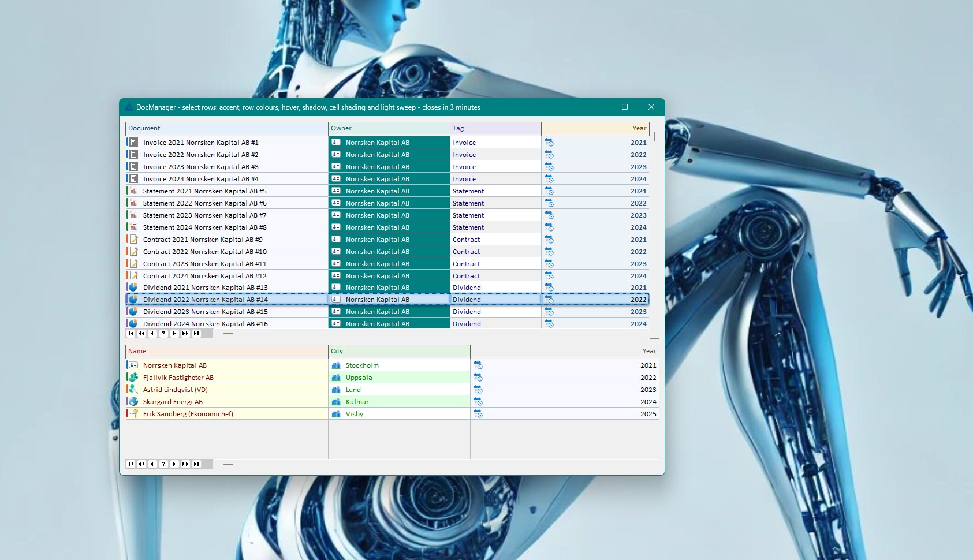The image size is (973, 560).
Task: Jump to first record in documents grid navigator
Action: [x=131, y=333]
